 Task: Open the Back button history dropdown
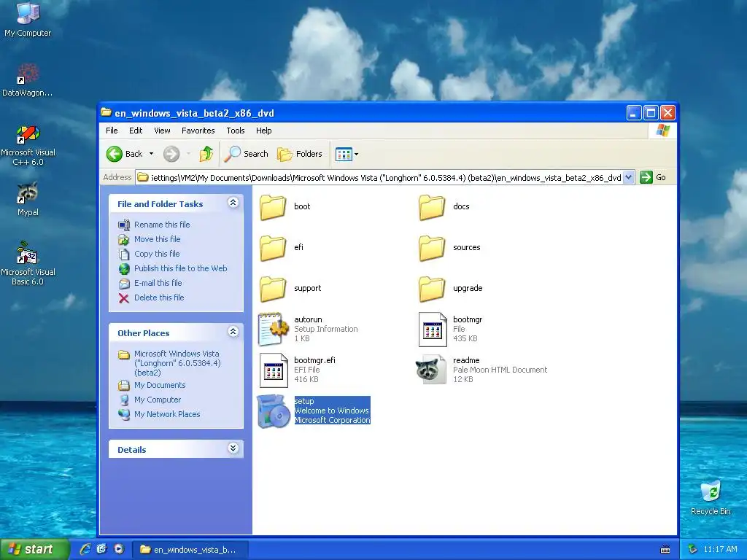[152, 154]
